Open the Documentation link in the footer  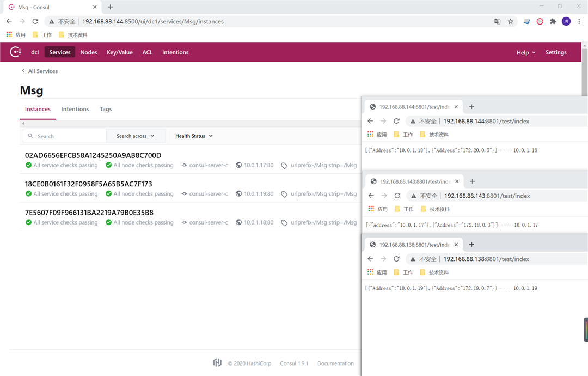click(x=335, y=363)
